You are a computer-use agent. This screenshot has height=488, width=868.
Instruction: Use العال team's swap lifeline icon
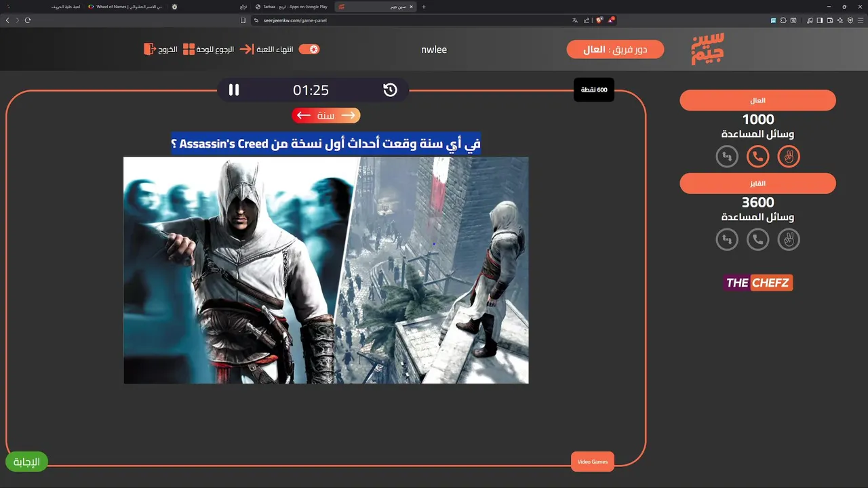[727, 157]
